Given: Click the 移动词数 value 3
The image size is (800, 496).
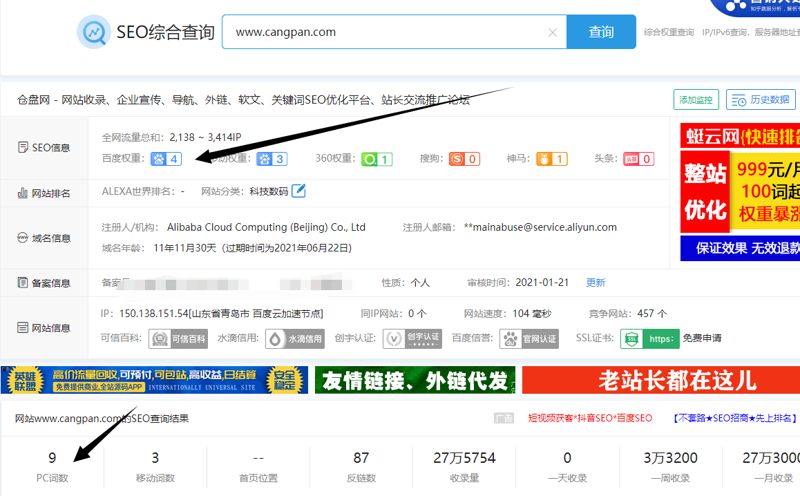Looking at the screenshot, I should [x=155, y=458].
